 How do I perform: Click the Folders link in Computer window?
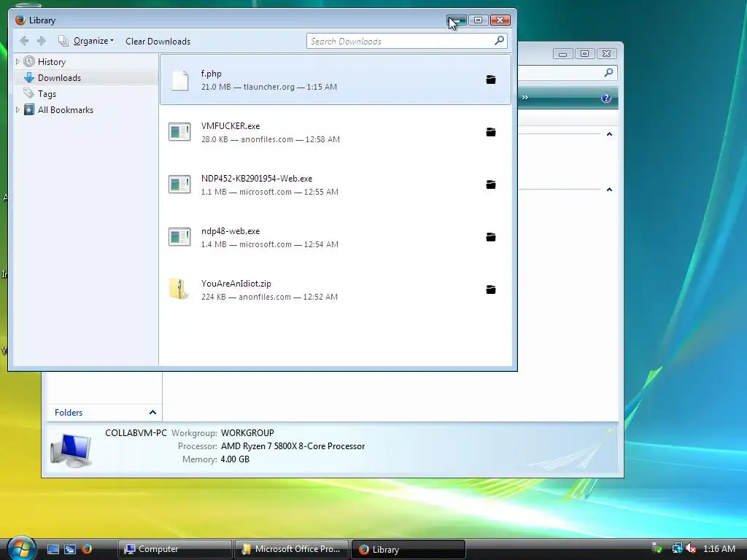point(69,413)
